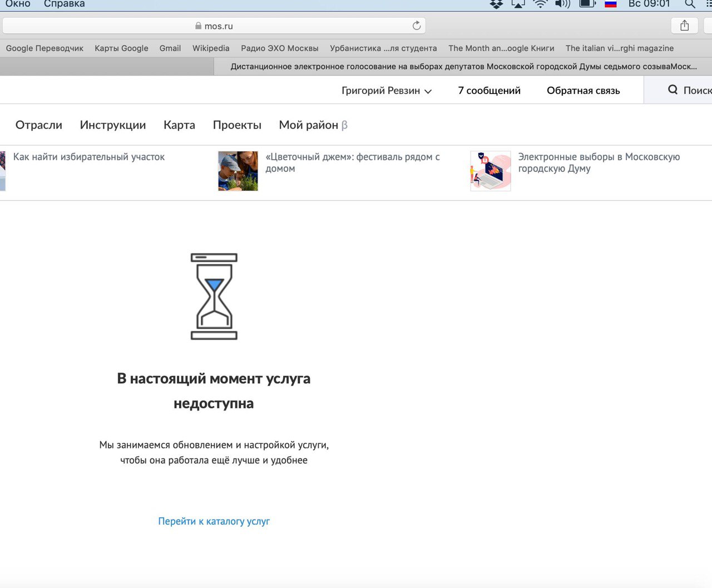Screen dimensions: 712x588
Task: Open Как найти избирательный участок article
Action: tap(89, 157)
